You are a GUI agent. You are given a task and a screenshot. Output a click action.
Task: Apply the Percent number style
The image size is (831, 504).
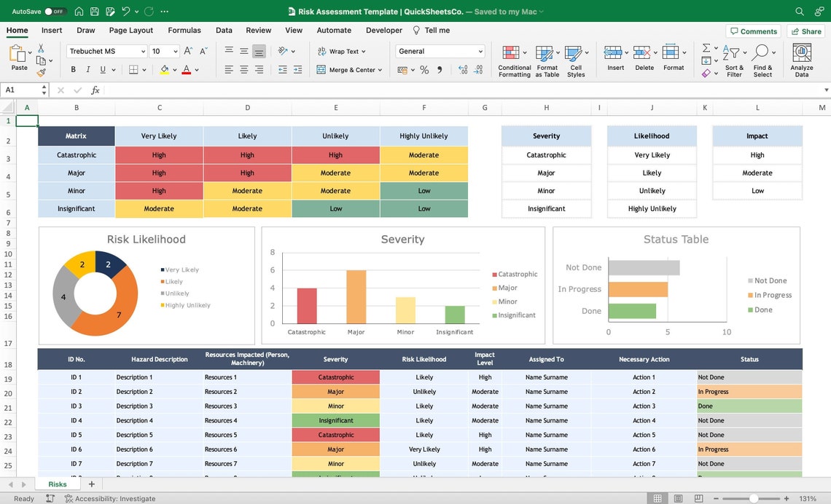(x=424, y=69)
